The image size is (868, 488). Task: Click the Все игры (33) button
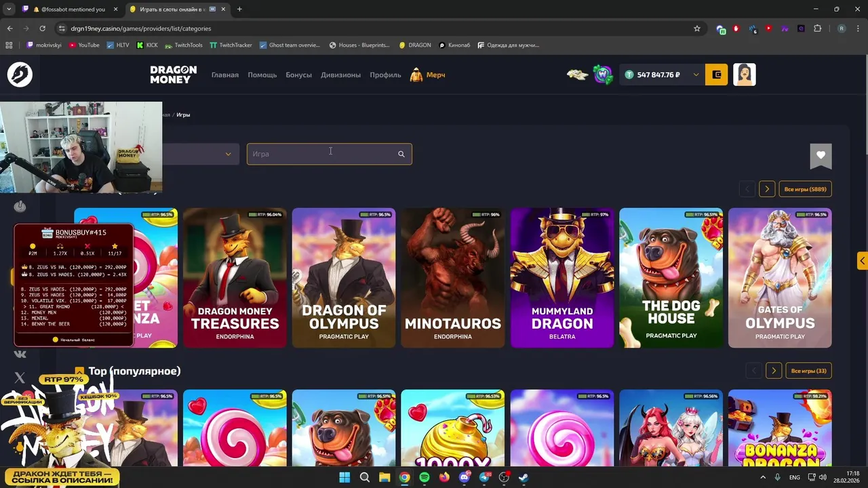[x=808, y=371]
